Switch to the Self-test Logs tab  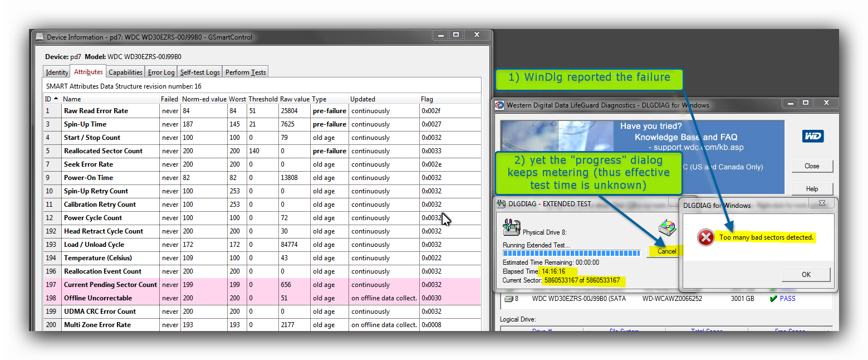tap(200, 72)
